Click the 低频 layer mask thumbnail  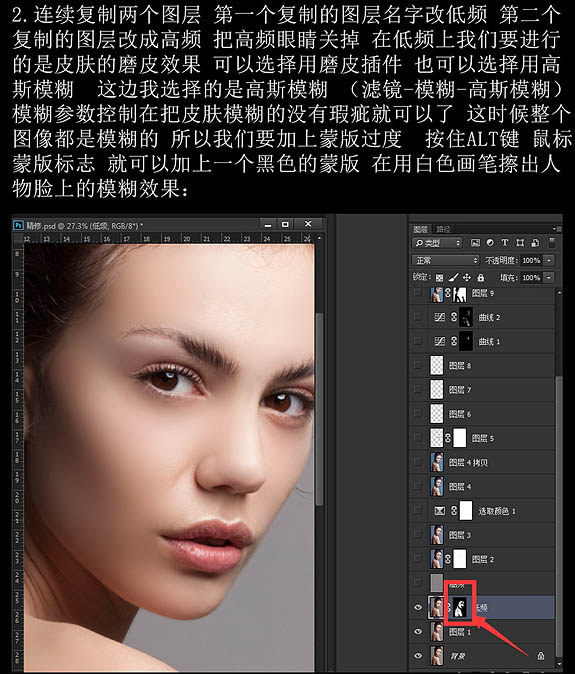pos(459,607)
